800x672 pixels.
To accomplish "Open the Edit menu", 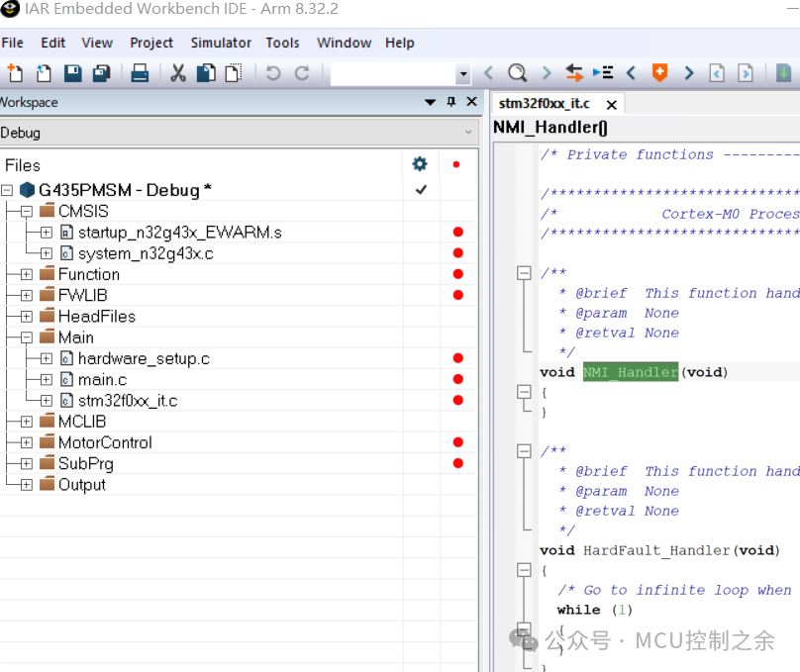I will coord(53,43).
